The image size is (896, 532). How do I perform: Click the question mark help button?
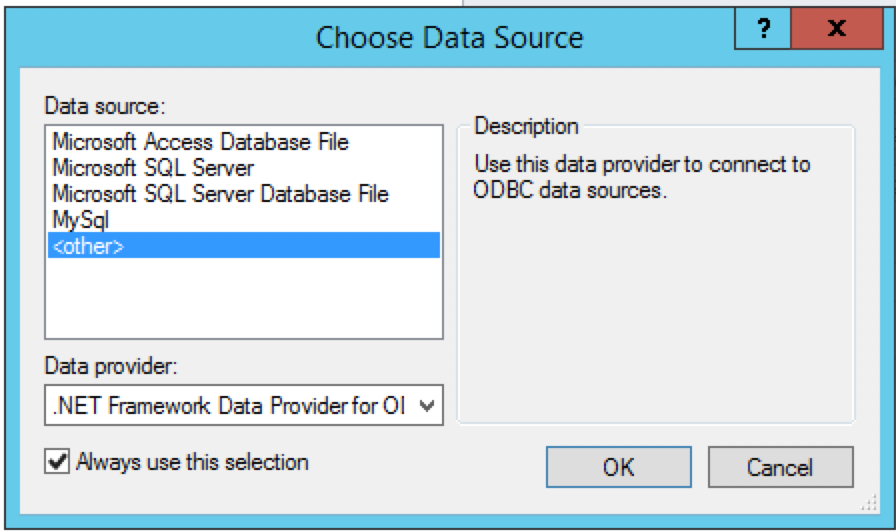(763, 28)
